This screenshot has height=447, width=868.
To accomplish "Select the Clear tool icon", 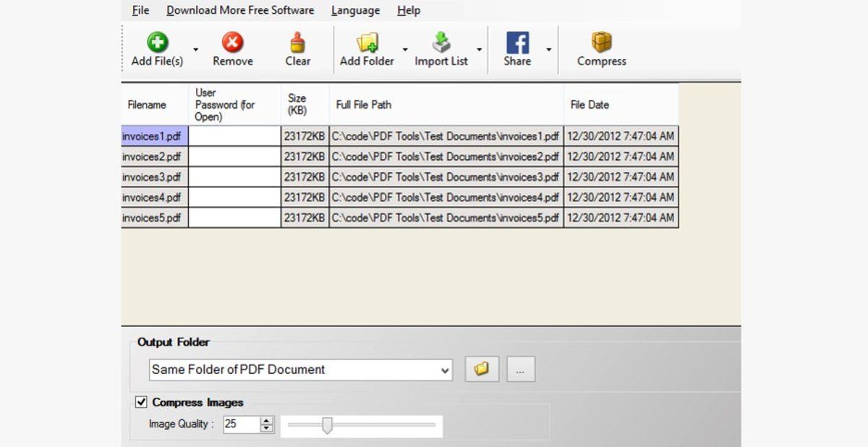I will (x=297, y=42).
